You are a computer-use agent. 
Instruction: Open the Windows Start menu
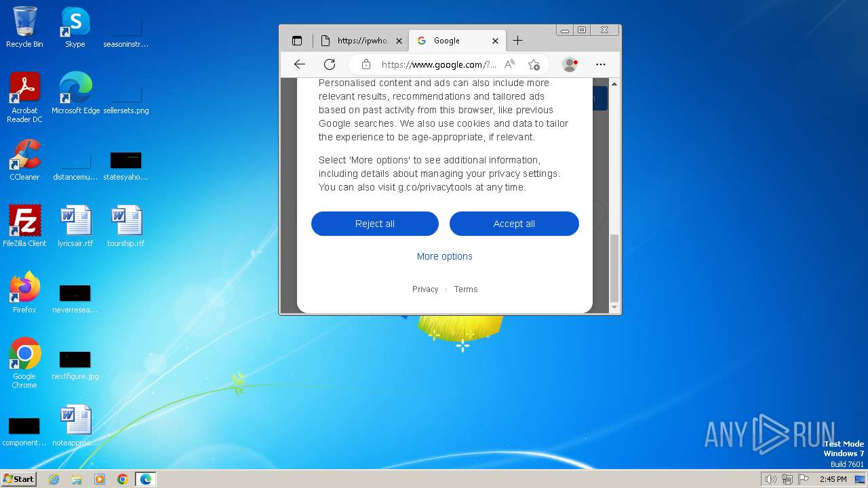coord(19,479)
